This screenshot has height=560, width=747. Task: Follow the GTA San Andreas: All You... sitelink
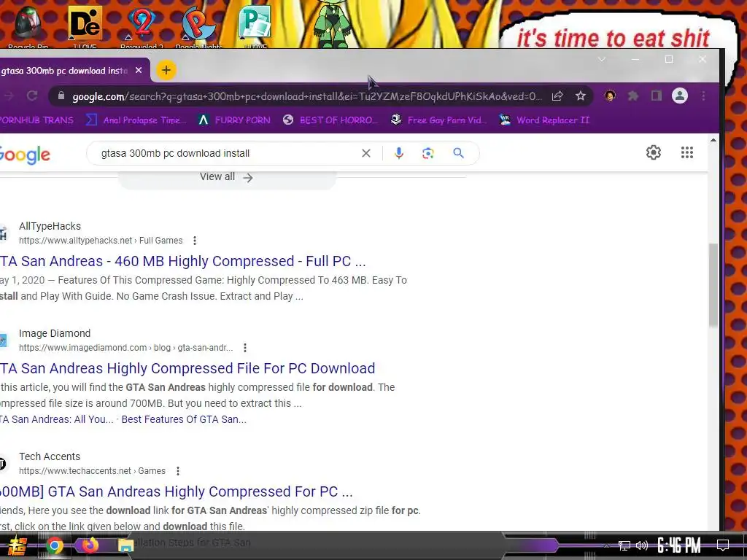[x=57, y=419]
